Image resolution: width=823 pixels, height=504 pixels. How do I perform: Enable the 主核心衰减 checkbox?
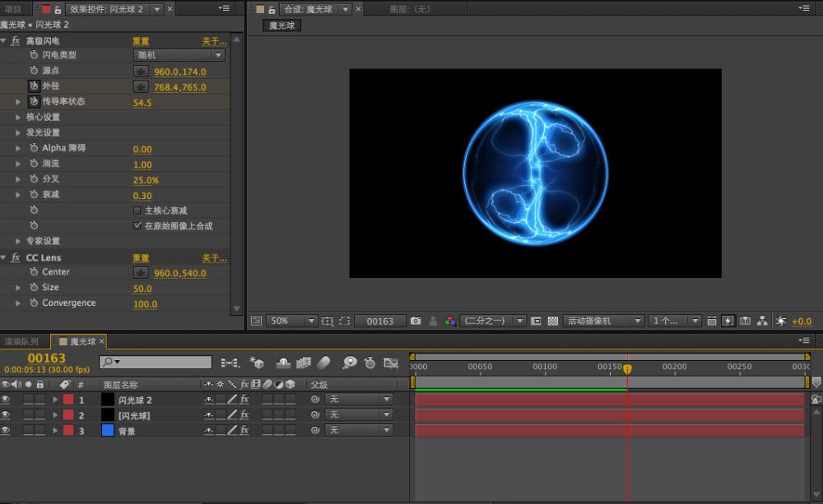tap(137, 210)
